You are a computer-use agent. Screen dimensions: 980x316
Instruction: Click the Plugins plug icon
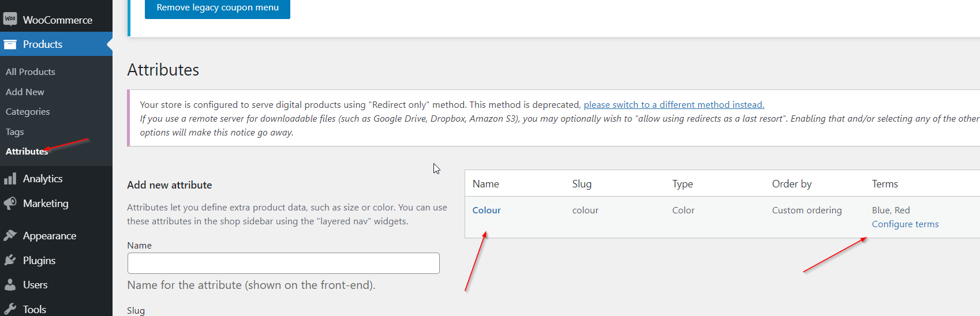[x=10, y=260]
